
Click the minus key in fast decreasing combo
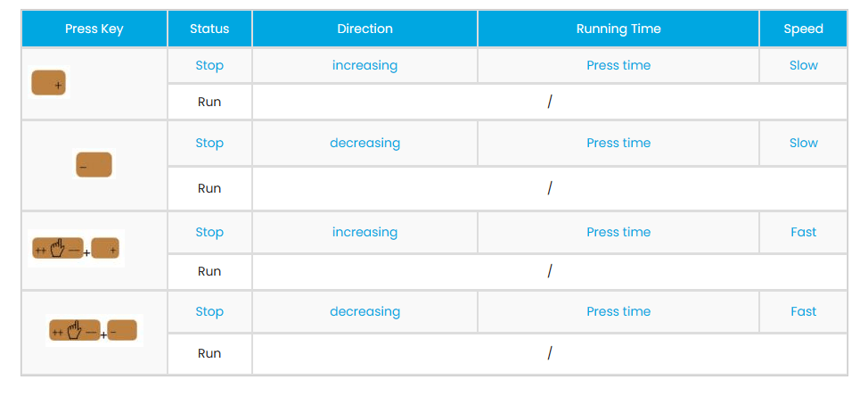coord(122,331)
